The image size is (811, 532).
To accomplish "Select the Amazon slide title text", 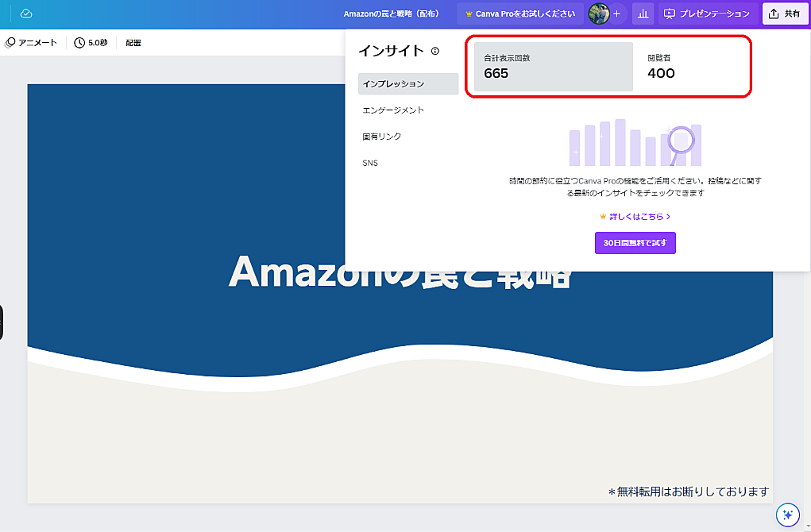I will pyautogui.click(x=400, y=272).
